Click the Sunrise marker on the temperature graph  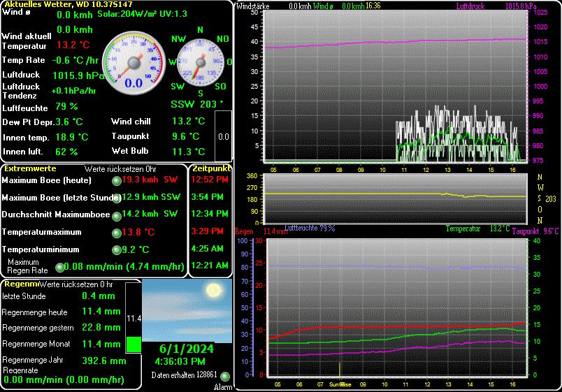pyautogui.click(x=340, y=384)
